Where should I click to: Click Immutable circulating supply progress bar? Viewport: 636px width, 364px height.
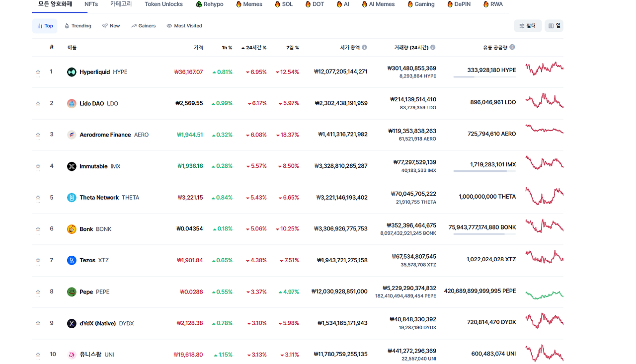coord(484,171)
